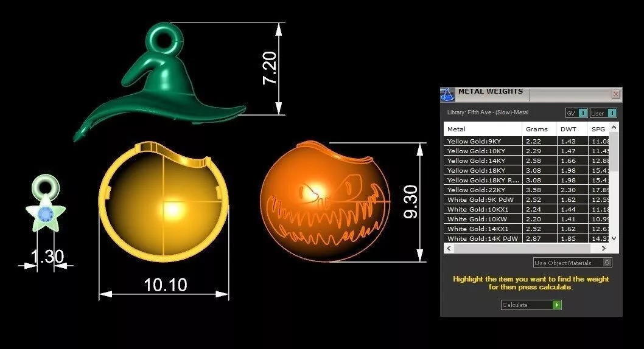Click the Metal Weights scale icon
The image size is (644, 349).
coord(447,95)
